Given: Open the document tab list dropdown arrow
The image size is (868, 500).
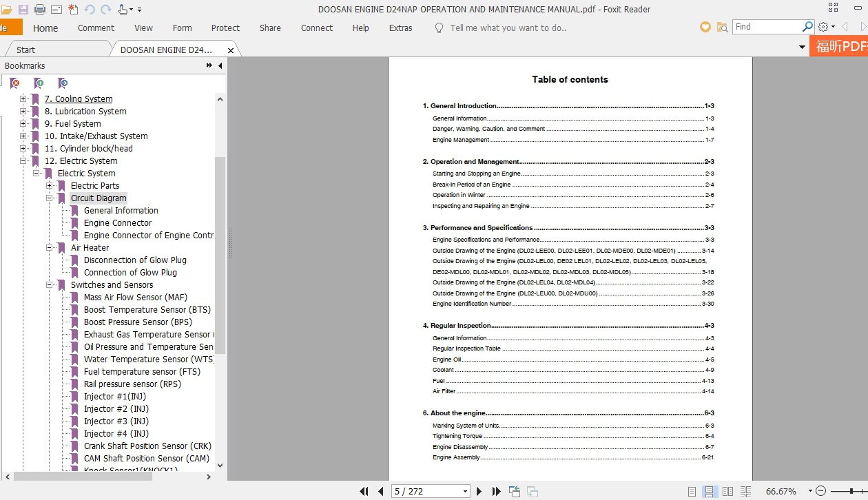Looking at the screenshot, I should pos(802,48).
